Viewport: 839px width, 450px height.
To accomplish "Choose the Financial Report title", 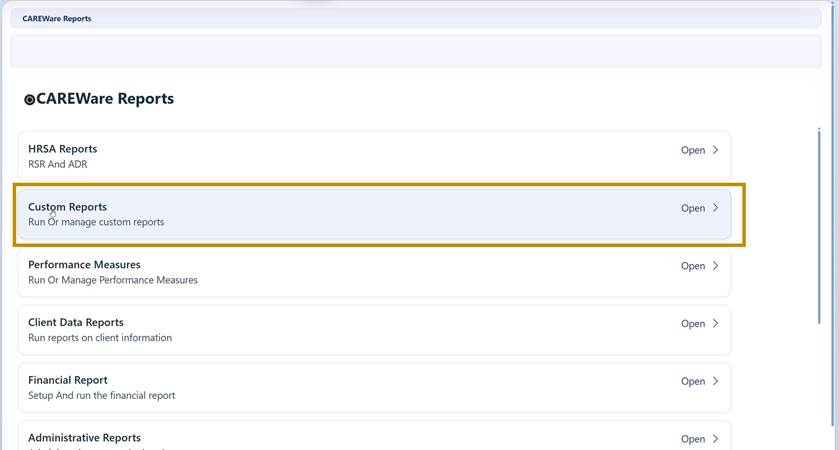I will (67, 380).
